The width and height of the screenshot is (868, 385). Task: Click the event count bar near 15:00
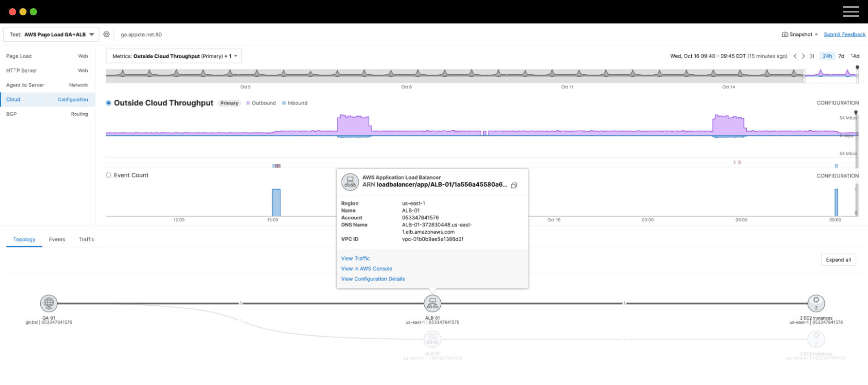pos(277,202)
